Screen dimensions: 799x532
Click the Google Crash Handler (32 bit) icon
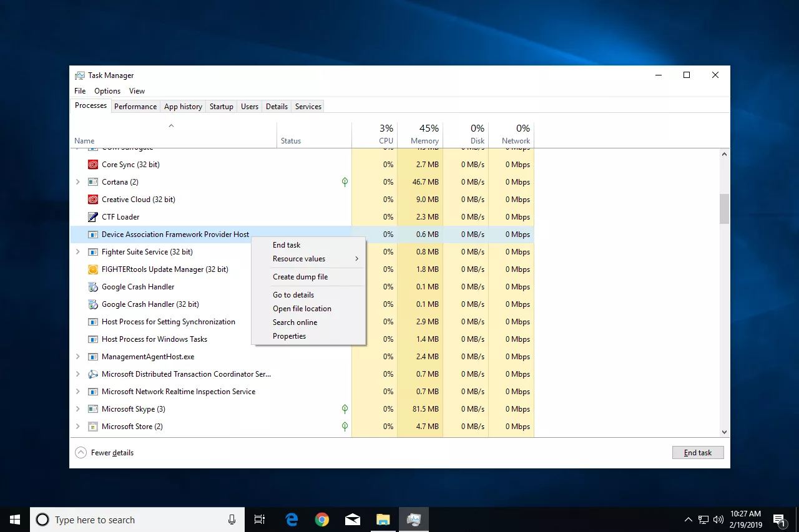(x=92, y=304)
